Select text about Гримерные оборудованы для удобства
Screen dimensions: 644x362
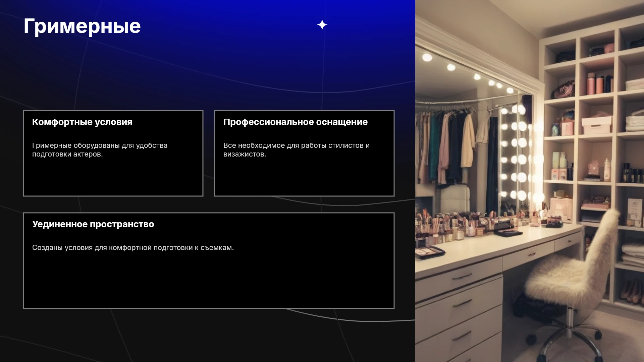pos(100,150)
